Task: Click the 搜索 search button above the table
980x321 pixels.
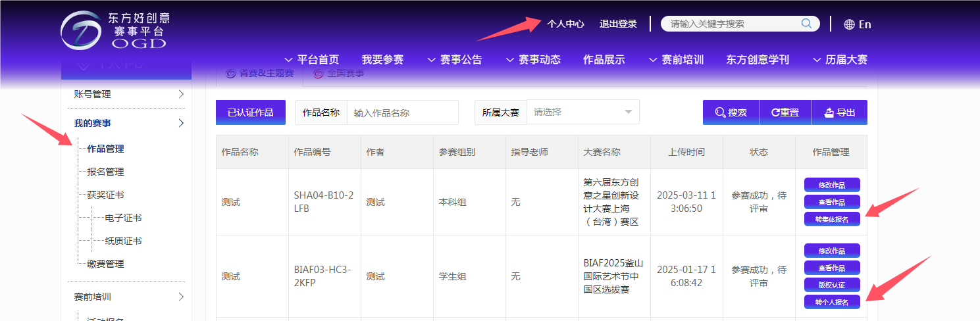Action: point(731,112)
